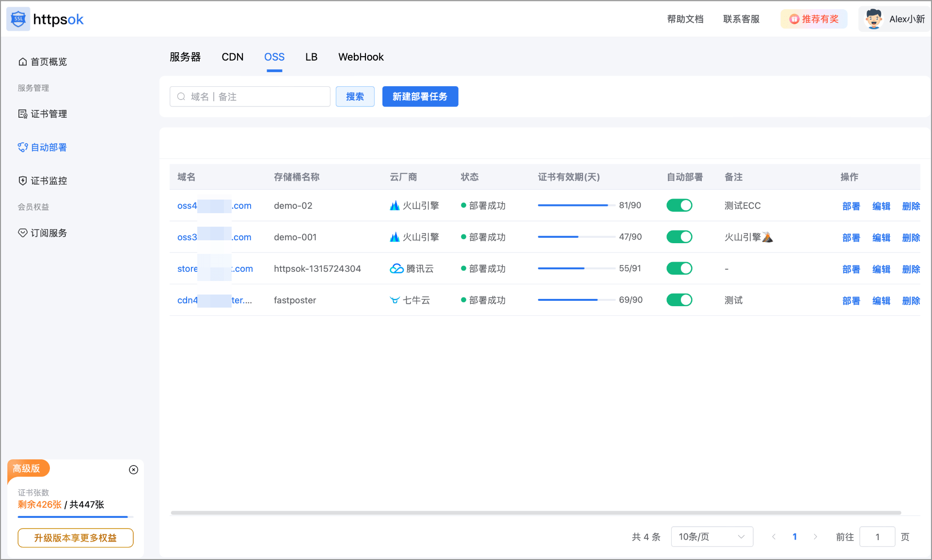
Task: Click the 搜索 button
Action: coord(355,96)
